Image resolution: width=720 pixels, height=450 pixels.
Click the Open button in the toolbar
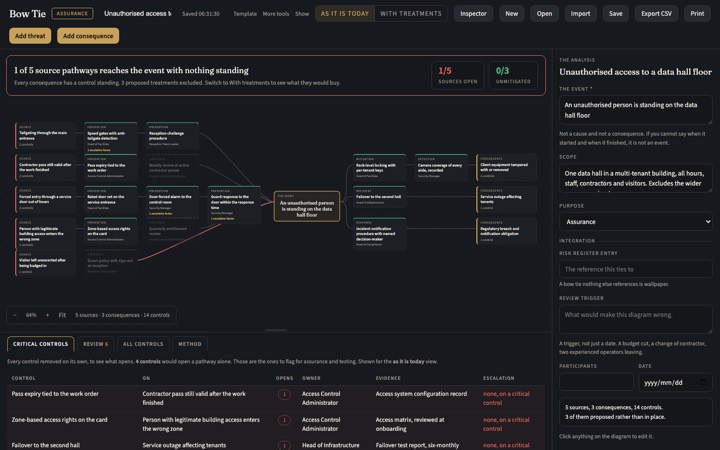545,14
